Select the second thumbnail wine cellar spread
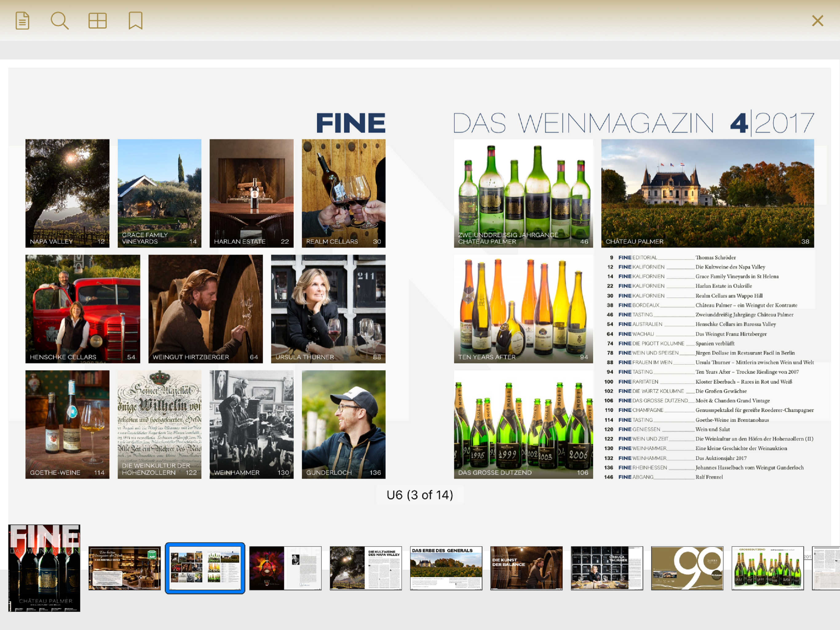 tap(125, 568)
